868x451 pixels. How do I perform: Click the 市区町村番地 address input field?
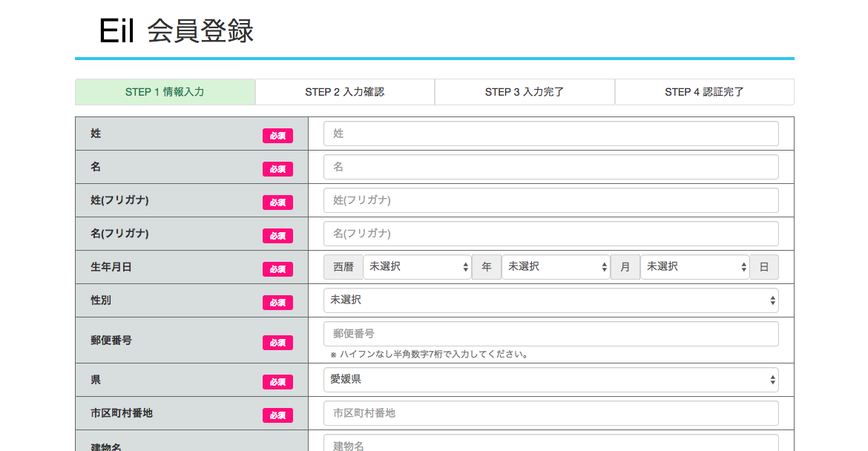[550, 413]
